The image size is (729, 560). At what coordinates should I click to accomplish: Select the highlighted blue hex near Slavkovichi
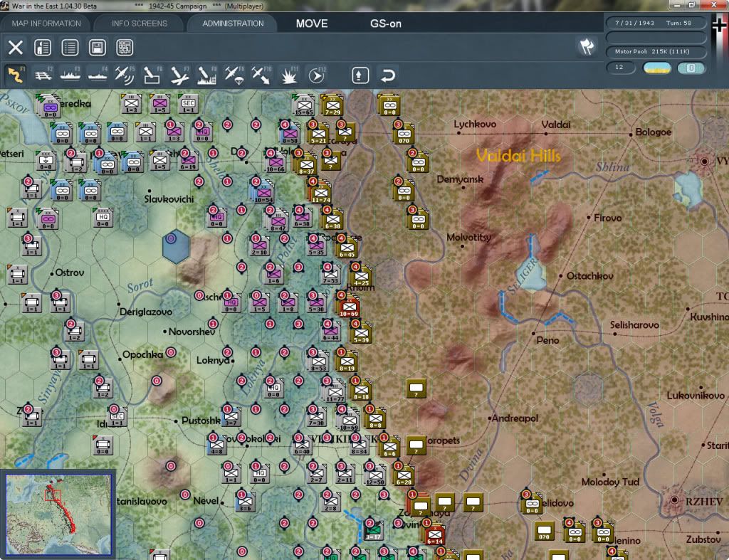(176, 246)
